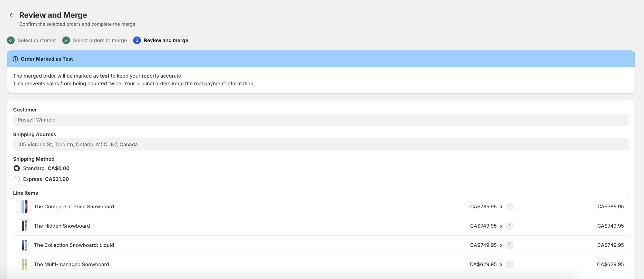Click the blue step 3 circle icon

click(137, 40)
